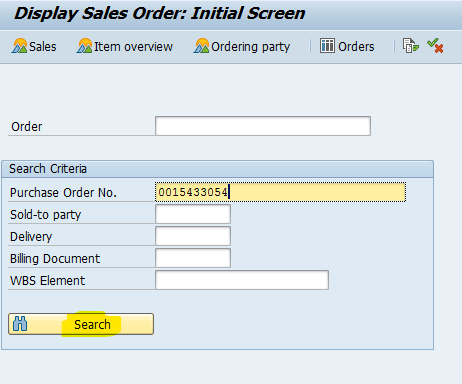462x384 pixels.
Task: Click the Delivery label text
Action: point(31,237)
